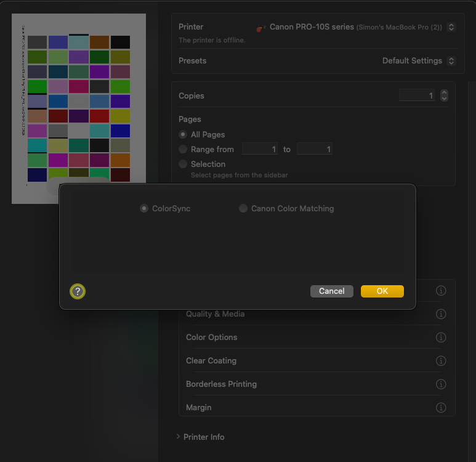
Task: Choose Canon Color Matching option
Action: click(x=243, y=209)
